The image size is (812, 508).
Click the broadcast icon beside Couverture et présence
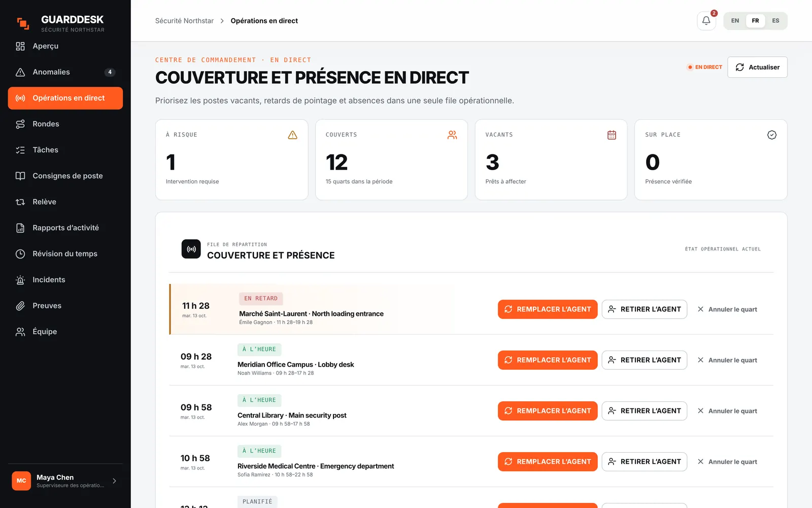point(191,249)
